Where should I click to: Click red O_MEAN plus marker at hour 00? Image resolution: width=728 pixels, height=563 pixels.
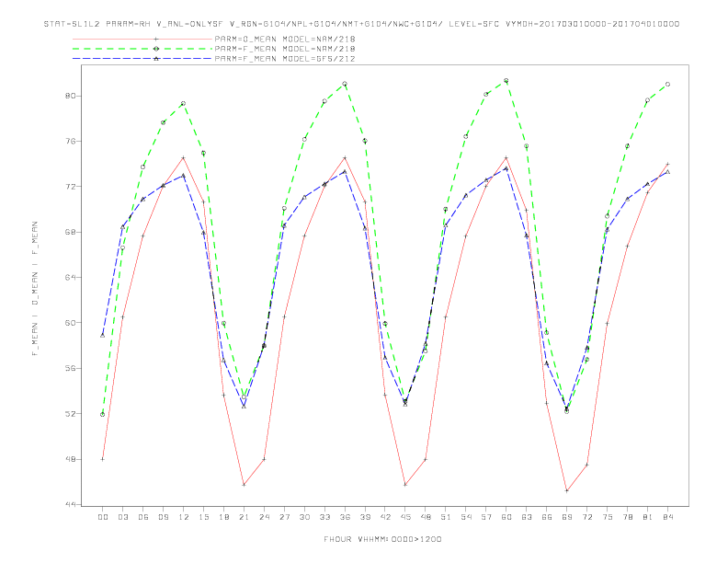point(103,459)
